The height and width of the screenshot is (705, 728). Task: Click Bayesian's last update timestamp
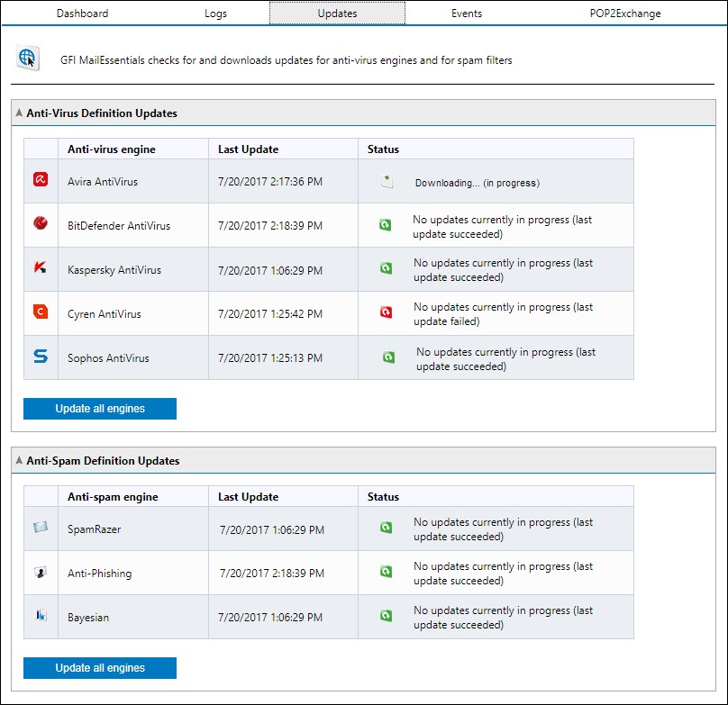coord(270,618)
